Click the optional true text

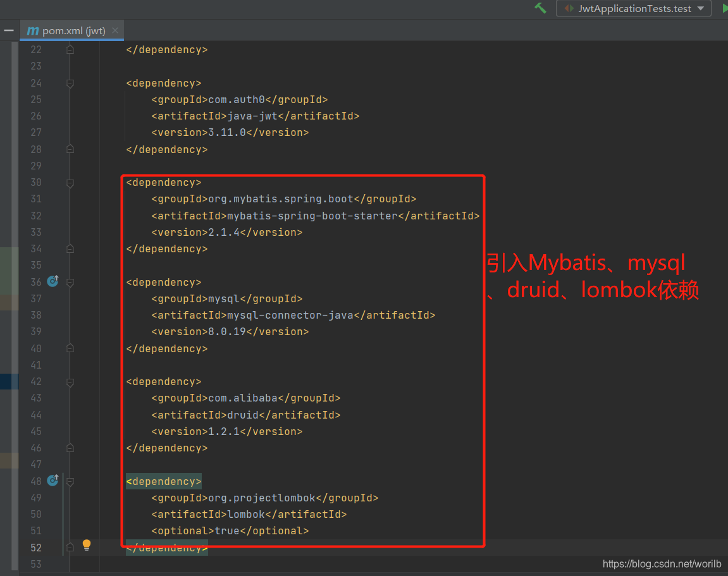point(227,531)
